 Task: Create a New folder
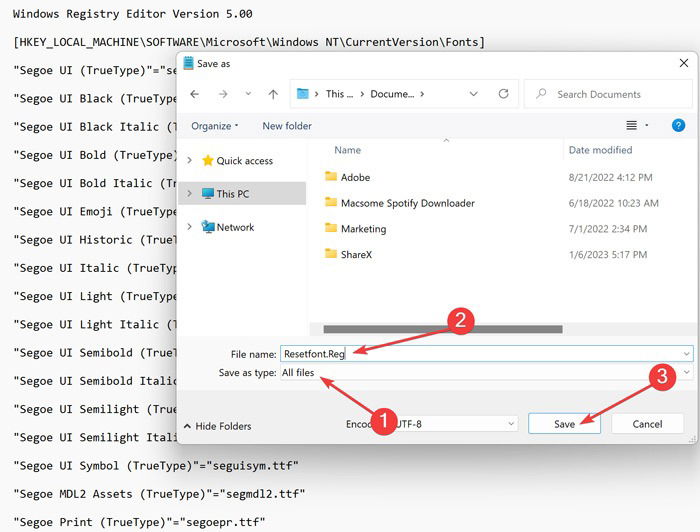[287, 126]
